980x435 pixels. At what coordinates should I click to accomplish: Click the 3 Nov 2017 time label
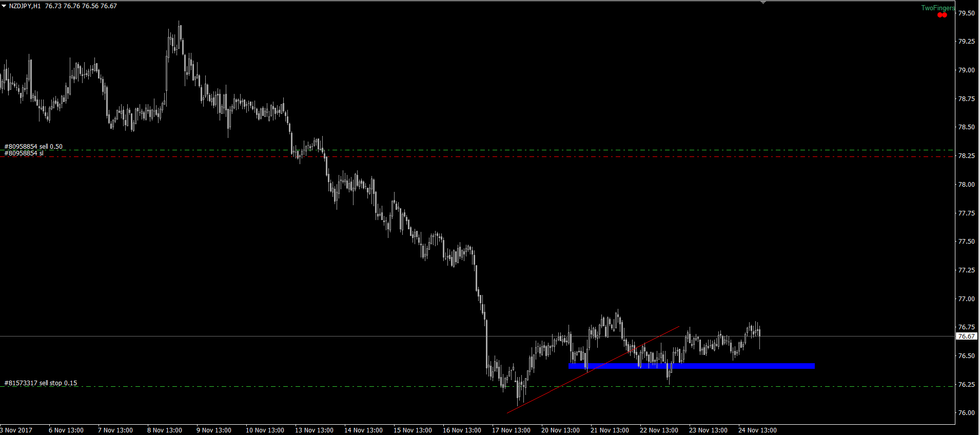tap(16, 430)
